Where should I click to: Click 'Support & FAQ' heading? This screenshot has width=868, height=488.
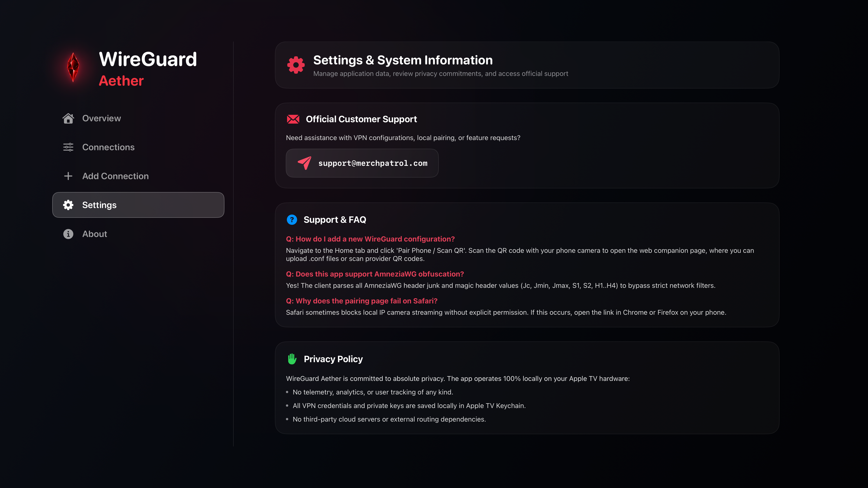point(335,220)
